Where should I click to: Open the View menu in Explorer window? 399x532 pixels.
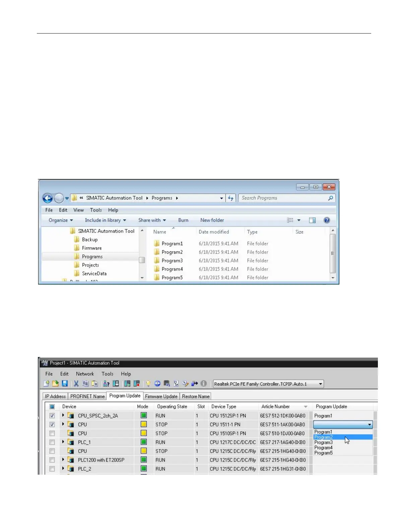(x=78, y=210)
